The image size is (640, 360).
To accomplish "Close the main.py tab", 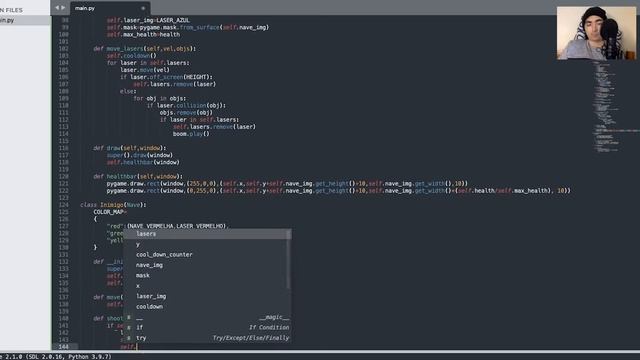I will tap(143, 8).
